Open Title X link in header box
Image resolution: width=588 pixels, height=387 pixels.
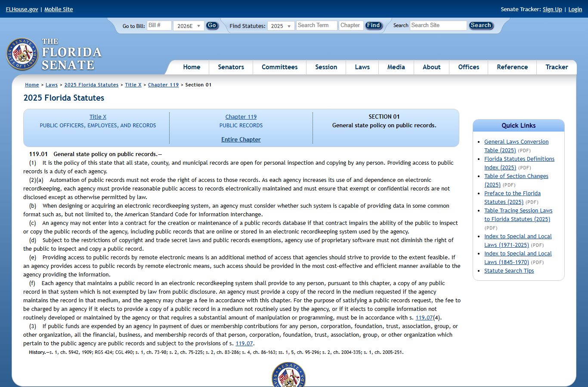pyautogui.click(x=98, y=117)
